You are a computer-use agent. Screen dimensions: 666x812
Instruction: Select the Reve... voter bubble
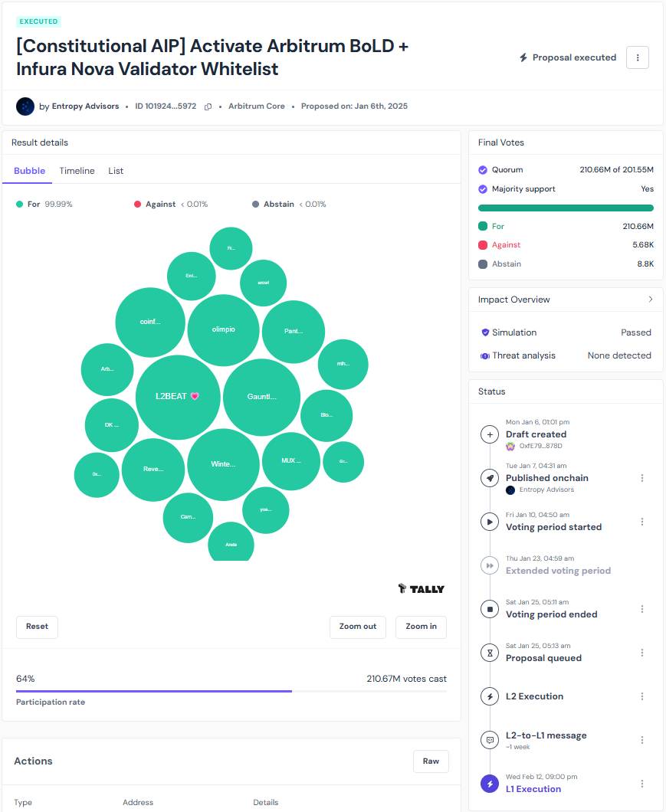[x=153, y=470]
